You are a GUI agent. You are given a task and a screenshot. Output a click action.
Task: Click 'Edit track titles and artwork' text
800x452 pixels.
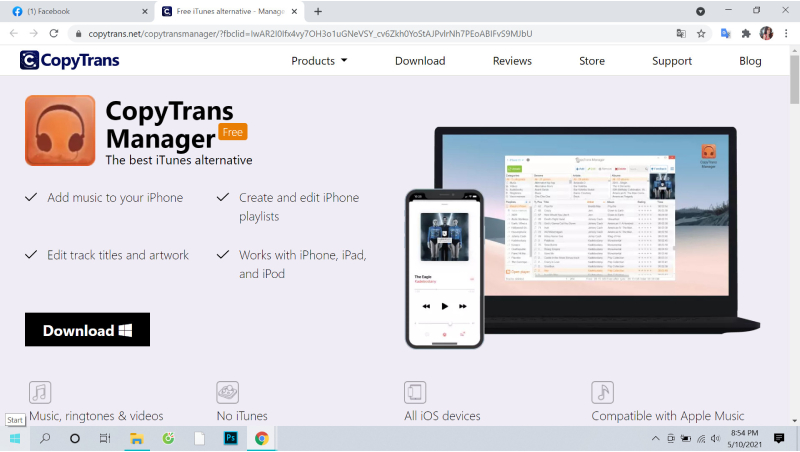click(x=118, y=255)
